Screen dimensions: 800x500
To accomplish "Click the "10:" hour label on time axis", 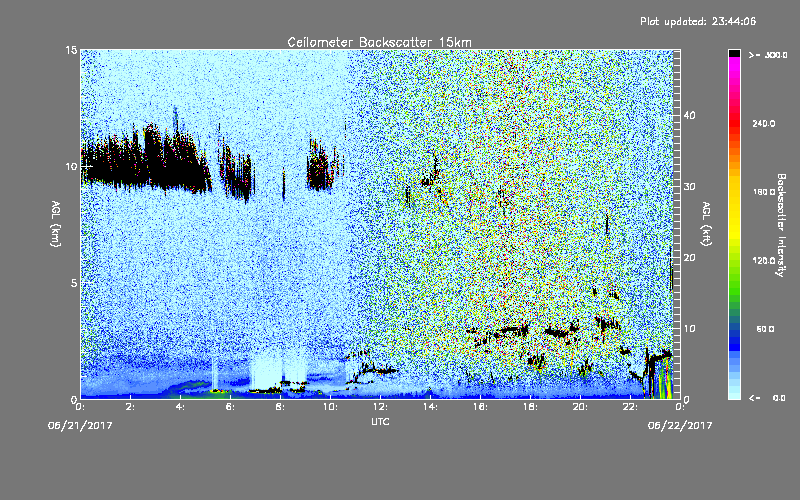I will (331, 407).
